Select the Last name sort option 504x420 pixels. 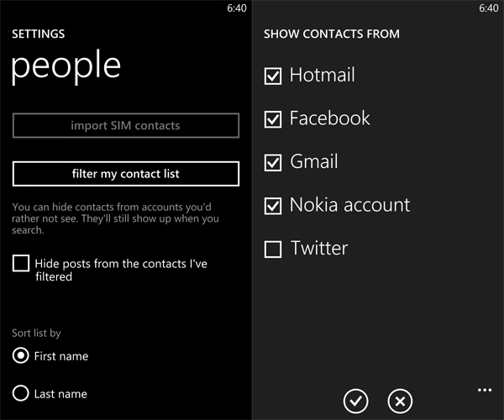[20, 393]
